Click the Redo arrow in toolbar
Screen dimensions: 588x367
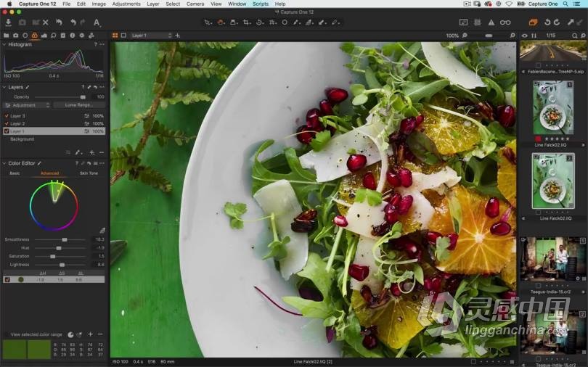coord(83,22)
